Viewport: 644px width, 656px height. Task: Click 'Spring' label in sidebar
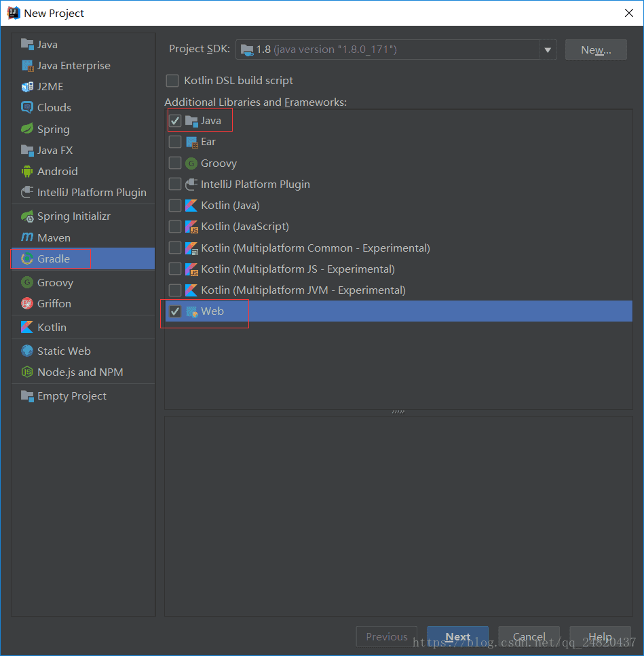tap(53, 130)
